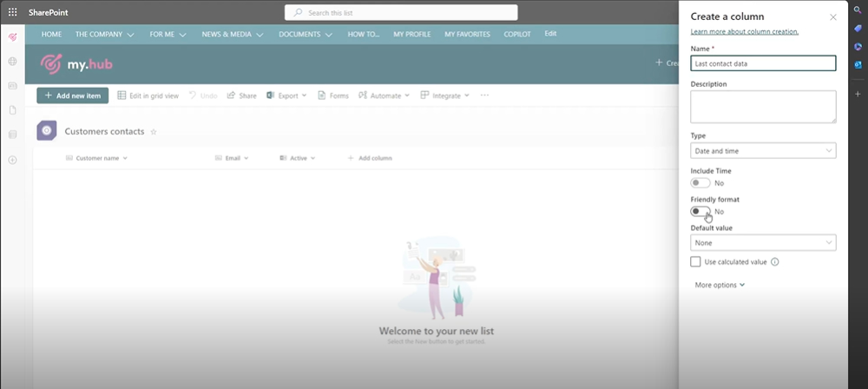868x389 pixels.
Task: Click the Customers contacts list icon
Action: pyautogui.click(x=47, y=131)
